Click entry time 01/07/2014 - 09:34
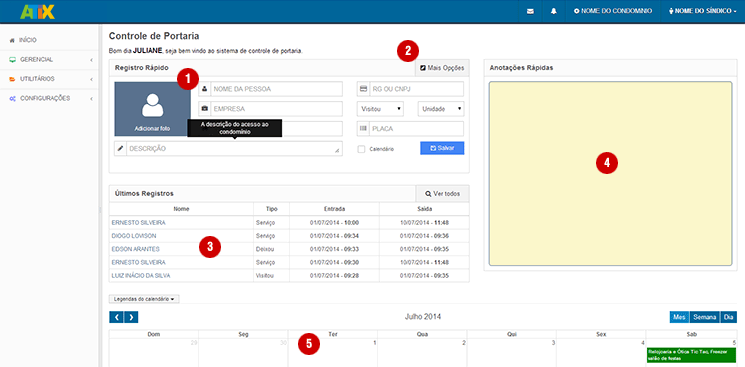 (x=334, y=236)
